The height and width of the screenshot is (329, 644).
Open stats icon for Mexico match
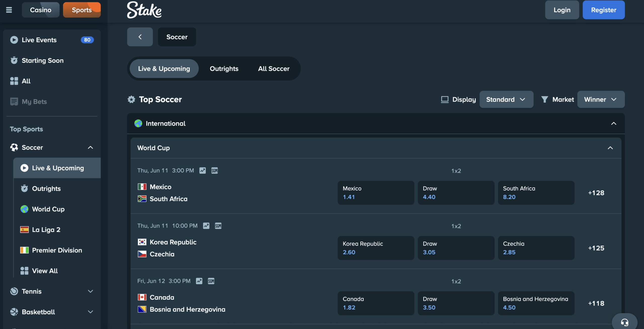click(203, 170)
